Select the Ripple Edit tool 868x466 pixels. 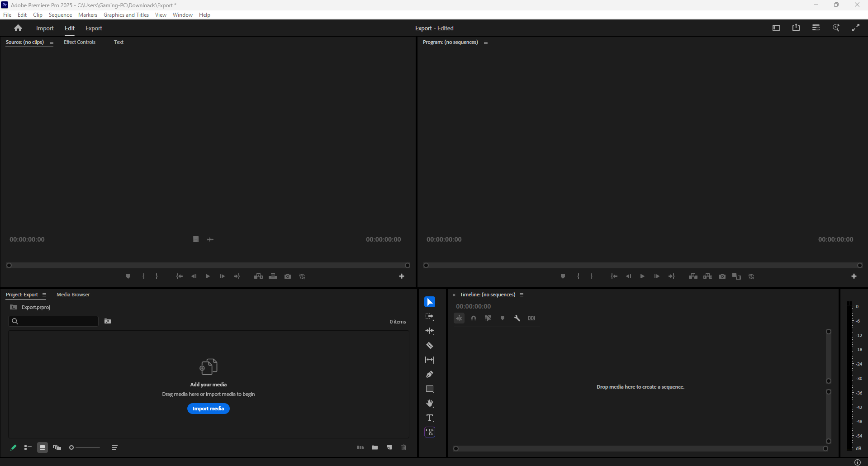pos(429,331)
